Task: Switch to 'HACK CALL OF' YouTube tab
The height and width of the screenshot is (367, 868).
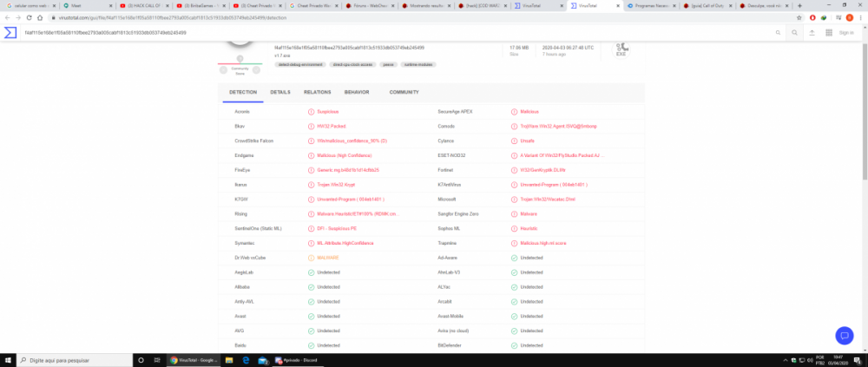Action: (x=143, y=5)
